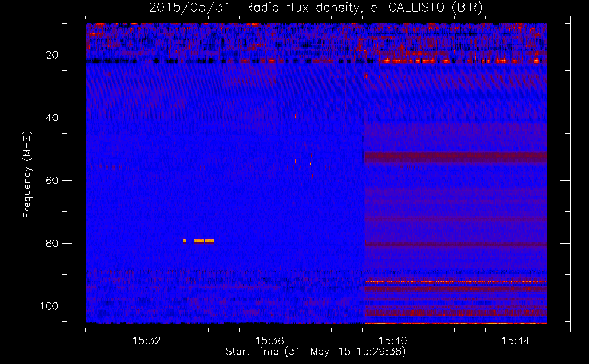The width and height of the screenshot is (589, 364).
Task: Click the "Start Time (31-May-15 15:29:38)" label
Action: coord(316,352)
